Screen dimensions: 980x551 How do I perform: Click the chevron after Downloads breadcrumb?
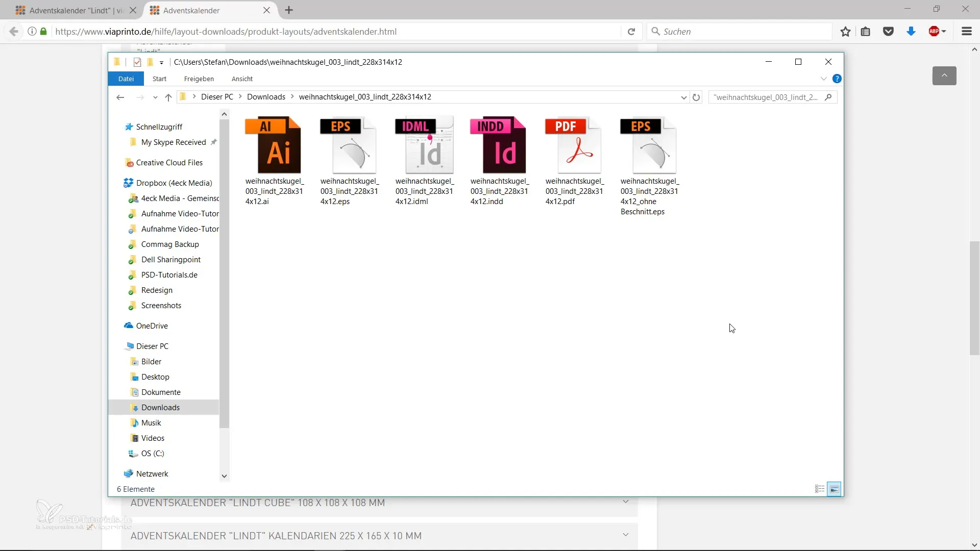coord(292,96)
